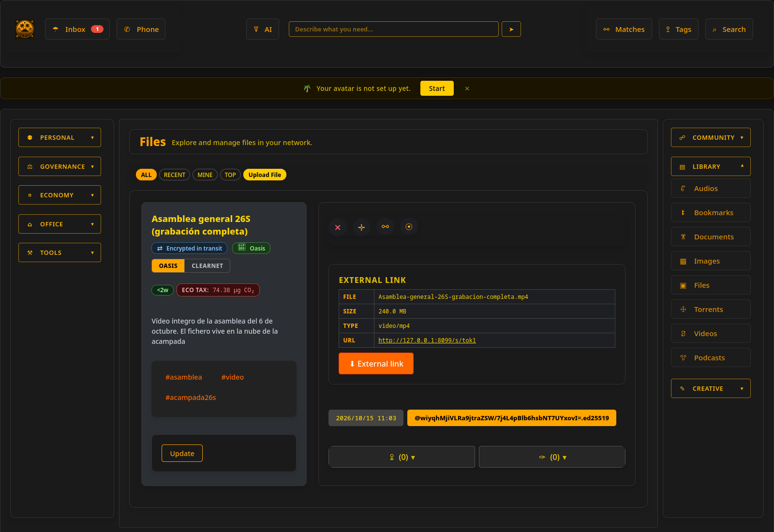Image resolution: width=774 pixels, height=532 pixels.
Task: Select the RECENT files filter
Action: [x=175, y=175]
